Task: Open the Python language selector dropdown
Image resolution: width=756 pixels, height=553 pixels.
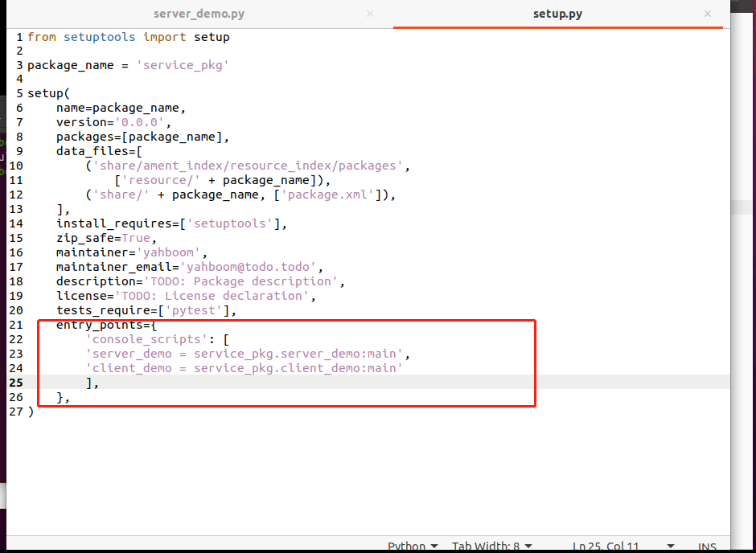Action: pyautogui.click(x=413, y=546)
